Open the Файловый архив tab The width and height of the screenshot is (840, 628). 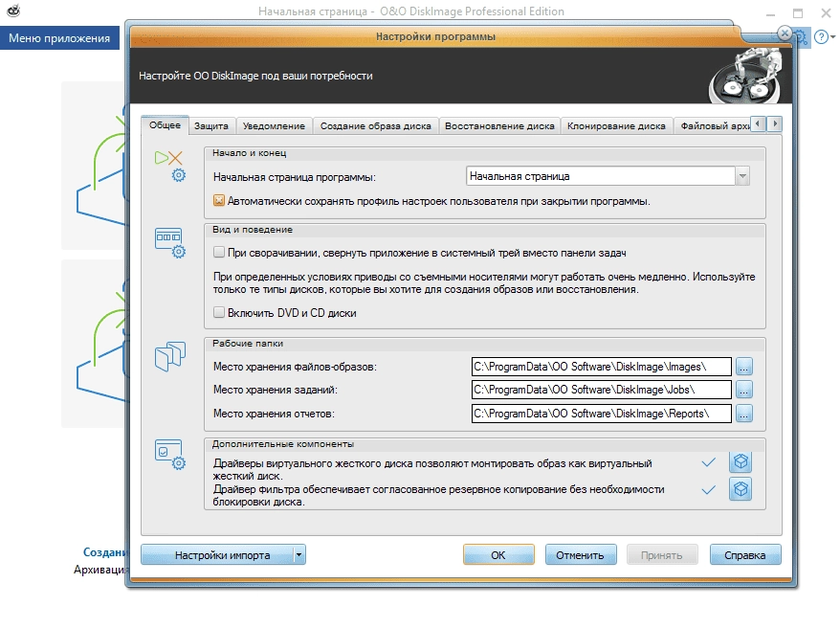(713, 126)
